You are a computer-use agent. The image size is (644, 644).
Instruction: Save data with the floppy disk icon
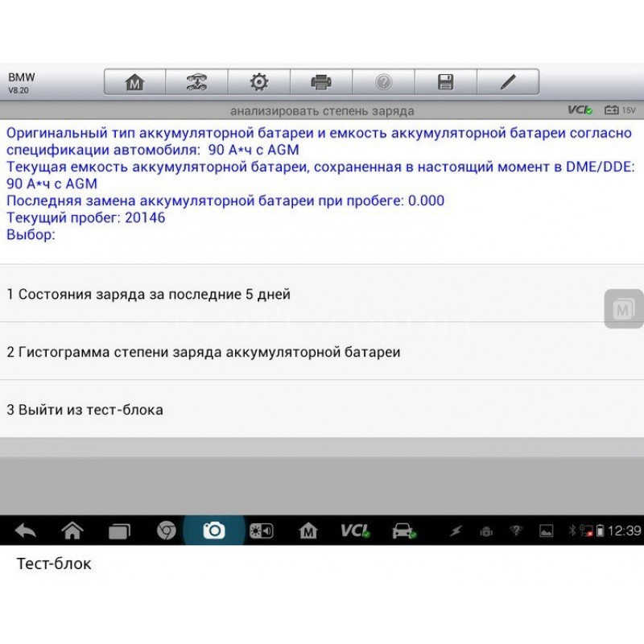click(x=445, y=82)
